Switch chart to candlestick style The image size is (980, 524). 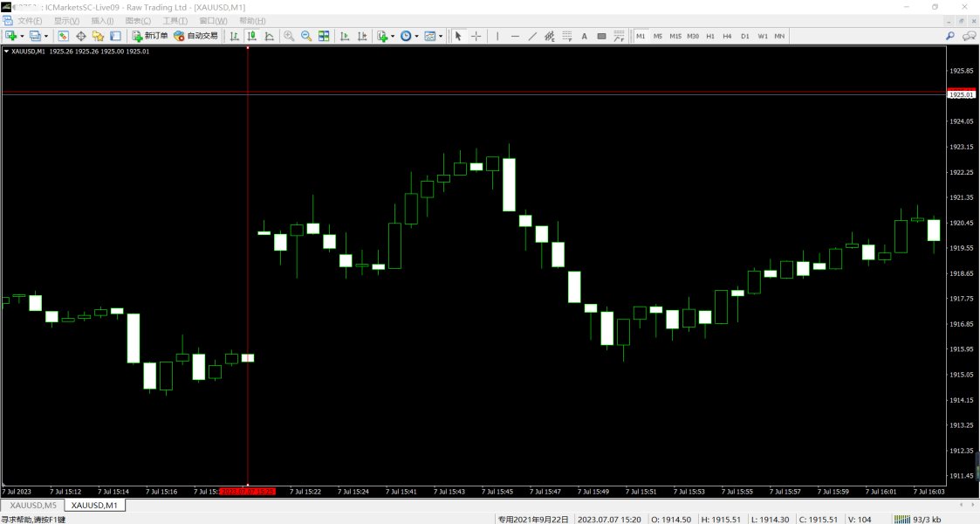click(x=252, y=37)
